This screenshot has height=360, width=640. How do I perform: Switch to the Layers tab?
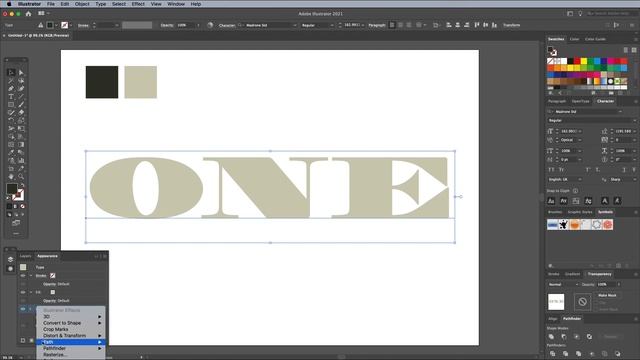(x=25, y=256)
